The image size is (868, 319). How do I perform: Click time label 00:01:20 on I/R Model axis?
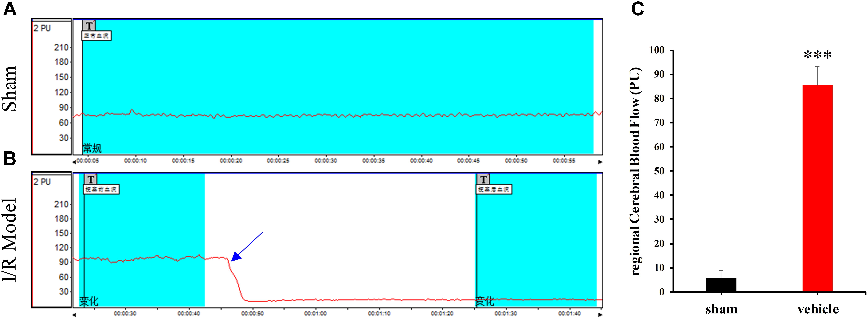pyautogui.click(x=442, y=314)
